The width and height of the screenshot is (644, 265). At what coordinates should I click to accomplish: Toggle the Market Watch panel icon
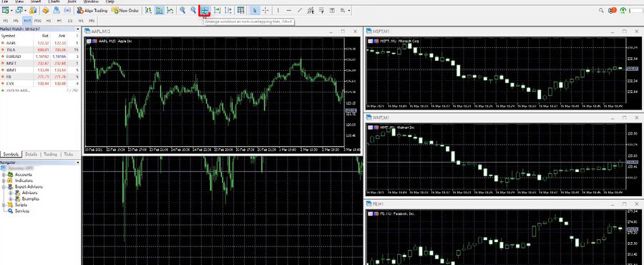pyautogui.click(x=33, y=10)
